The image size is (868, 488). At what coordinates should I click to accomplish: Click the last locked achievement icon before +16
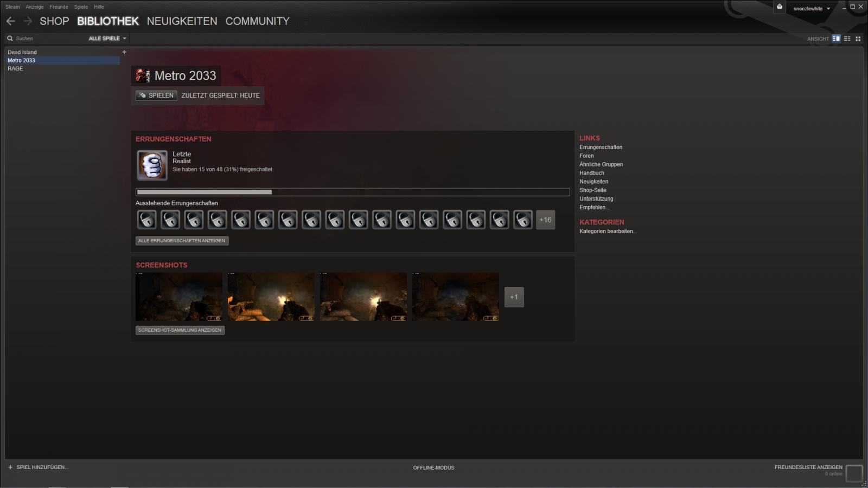[522, 220]
